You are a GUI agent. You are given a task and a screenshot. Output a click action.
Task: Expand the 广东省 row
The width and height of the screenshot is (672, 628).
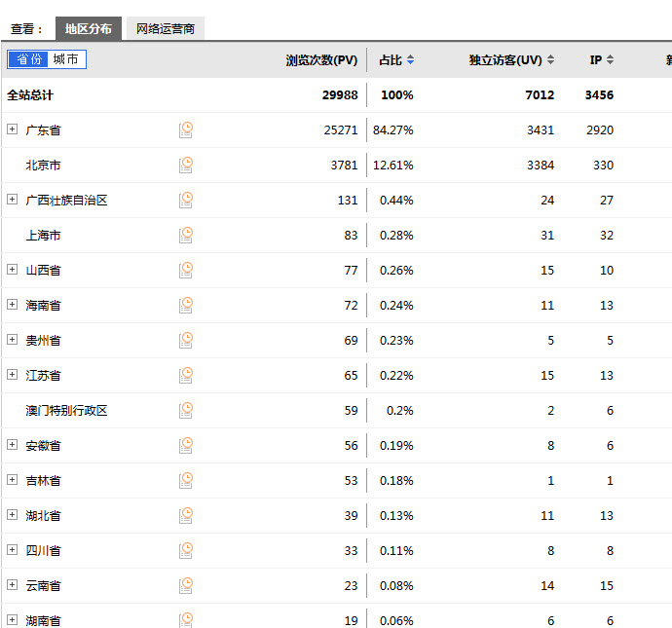[13, 129]
